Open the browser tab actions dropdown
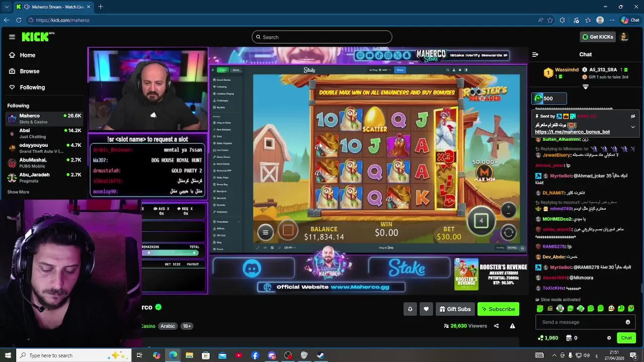 pos(7,7)
